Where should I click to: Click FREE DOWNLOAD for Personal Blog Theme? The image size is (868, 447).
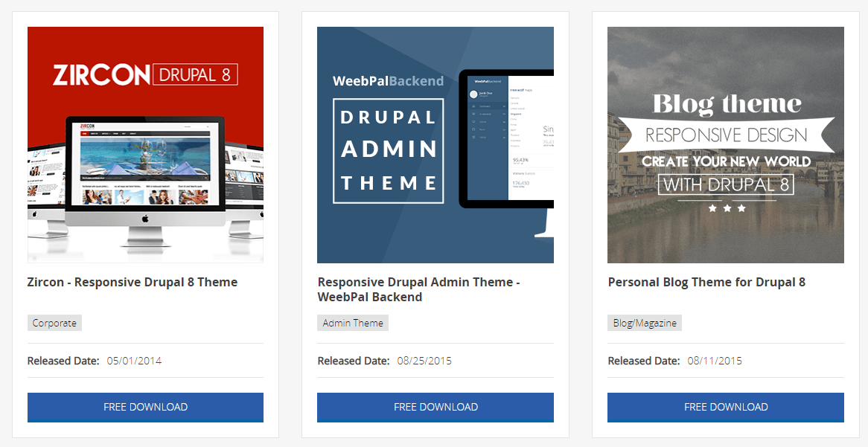tap(726, 407)
